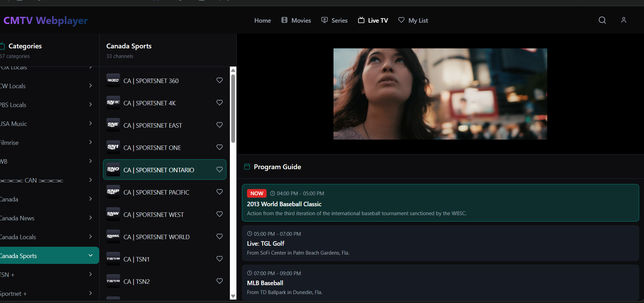This screenshot has height=303, width=644.
Task: Expand the PBS Locals category chevron
Action: click(91, 104)
